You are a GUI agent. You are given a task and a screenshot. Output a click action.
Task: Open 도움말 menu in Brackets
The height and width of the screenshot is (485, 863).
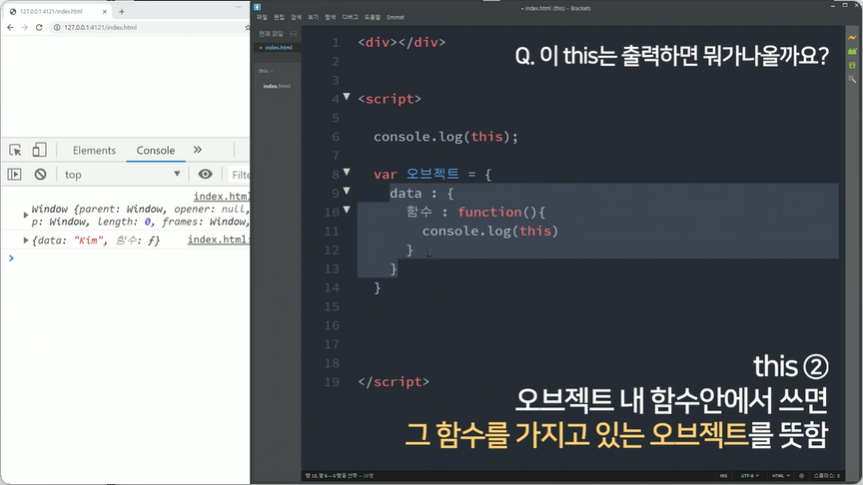click(373, 17)
